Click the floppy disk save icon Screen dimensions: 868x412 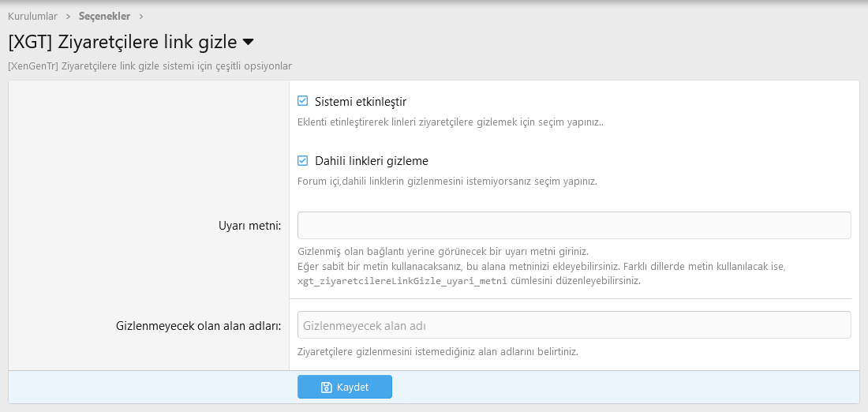pos(327,388)
